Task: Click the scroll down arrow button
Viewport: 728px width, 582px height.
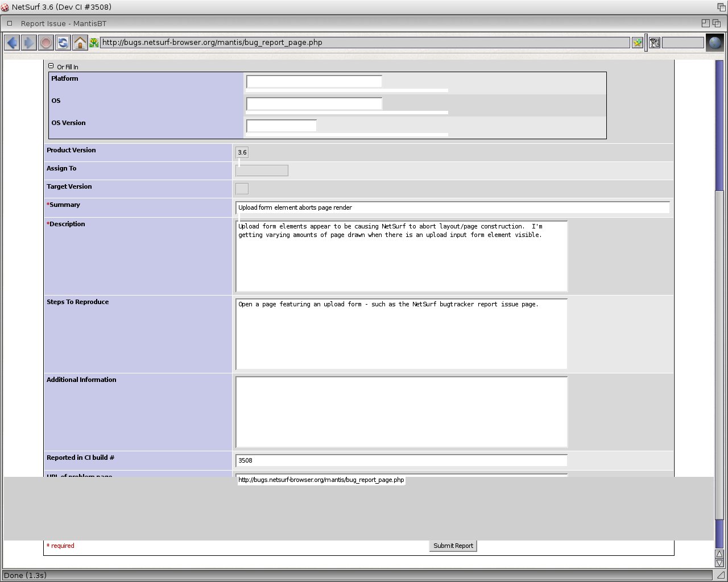Action: pyautogui.click(x=719, y=563)
